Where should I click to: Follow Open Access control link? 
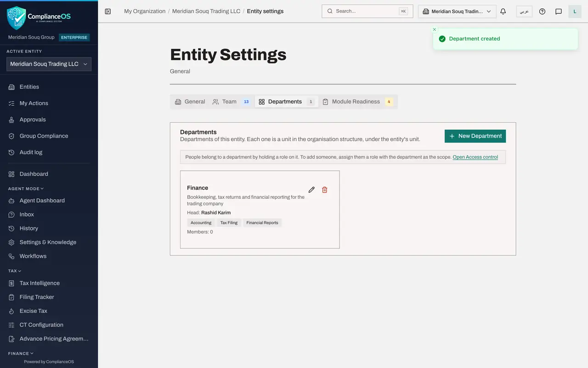click(x=475, y=157)
